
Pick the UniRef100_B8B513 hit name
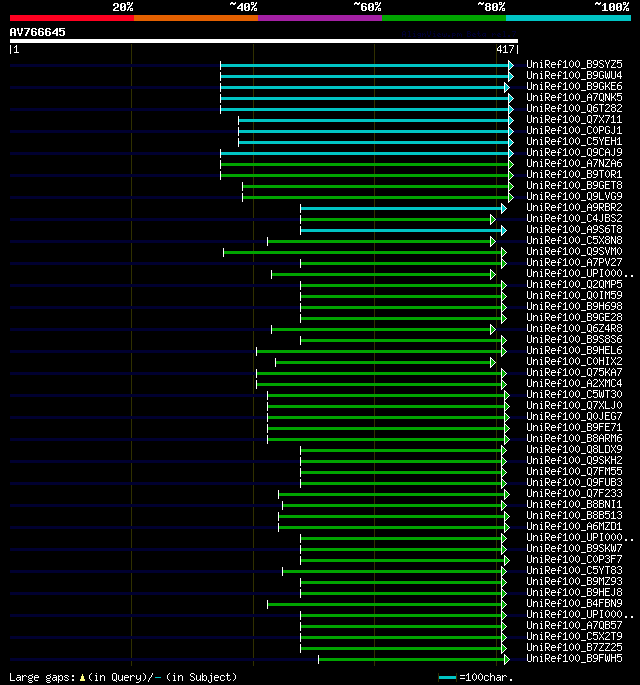click(574, 515)
